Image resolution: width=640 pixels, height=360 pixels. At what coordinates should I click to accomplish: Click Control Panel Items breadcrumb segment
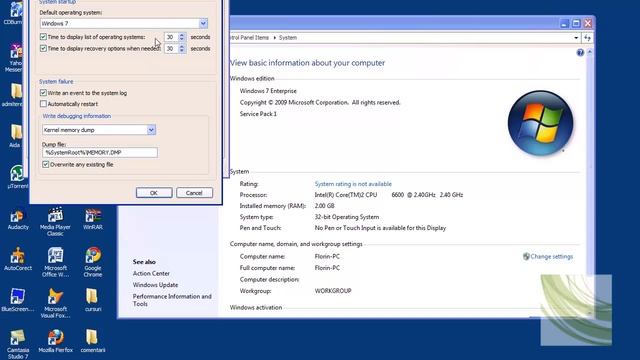[250, 38]
